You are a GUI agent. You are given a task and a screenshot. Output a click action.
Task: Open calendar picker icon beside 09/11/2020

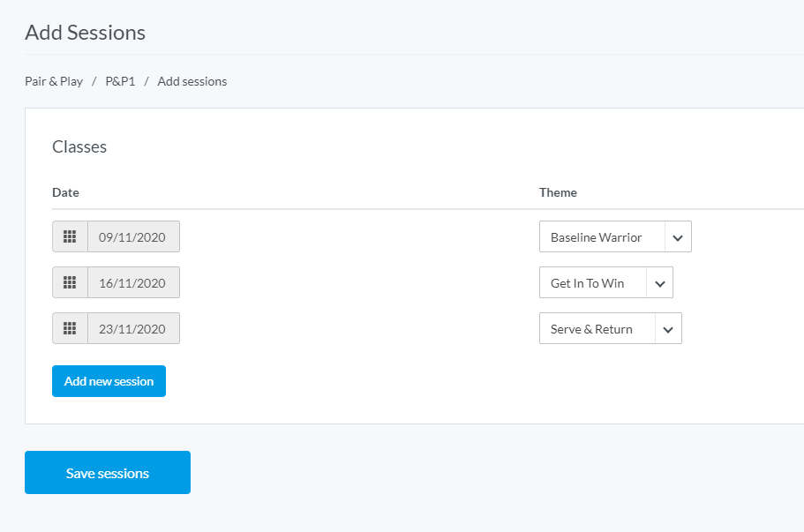[x=70, y=236]
